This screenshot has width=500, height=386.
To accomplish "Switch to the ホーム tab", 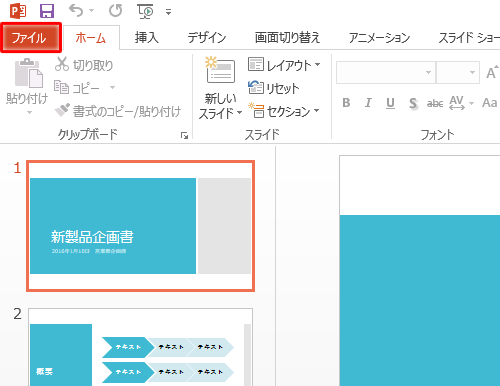I will [91, 38].
